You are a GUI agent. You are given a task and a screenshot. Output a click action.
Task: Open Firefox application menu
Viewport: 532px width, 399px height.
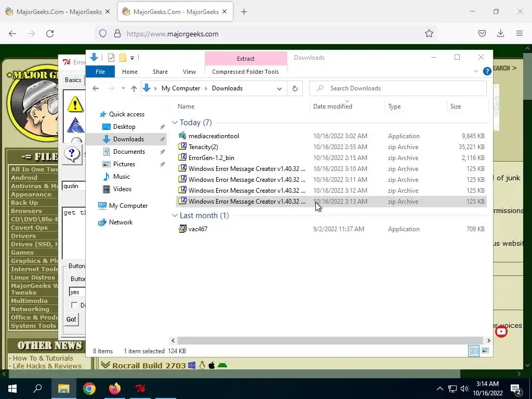coord(520,34)
